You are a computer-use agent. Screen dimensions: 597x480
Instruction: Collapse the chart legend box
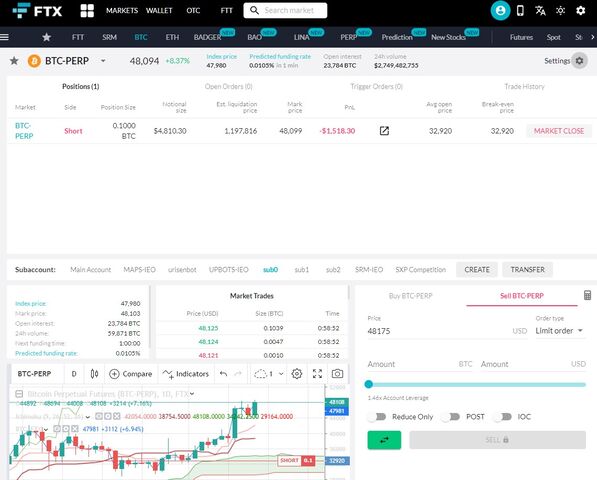pyautogui.click(x=19, y=394)
